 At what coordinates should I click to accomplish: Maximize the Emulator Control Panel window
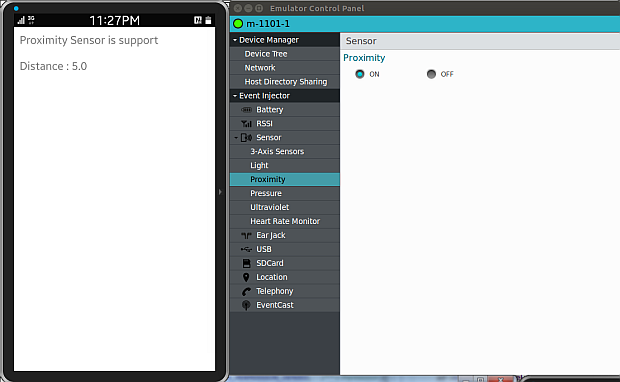pos(259,8)
